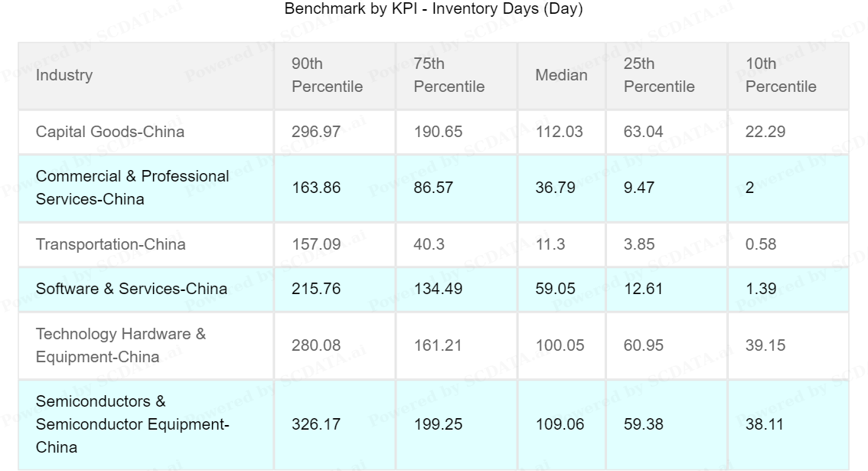Screen dimensions: 868x471
Task: Click the 25th Percentile column header
Action: (x=659, y=75)
